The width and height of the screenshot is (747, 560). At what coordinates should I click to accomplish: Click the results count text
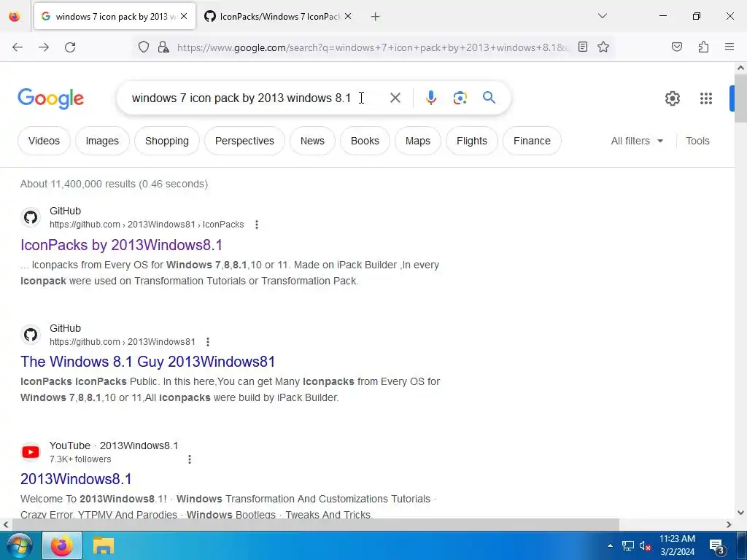(x=114, y=184)
